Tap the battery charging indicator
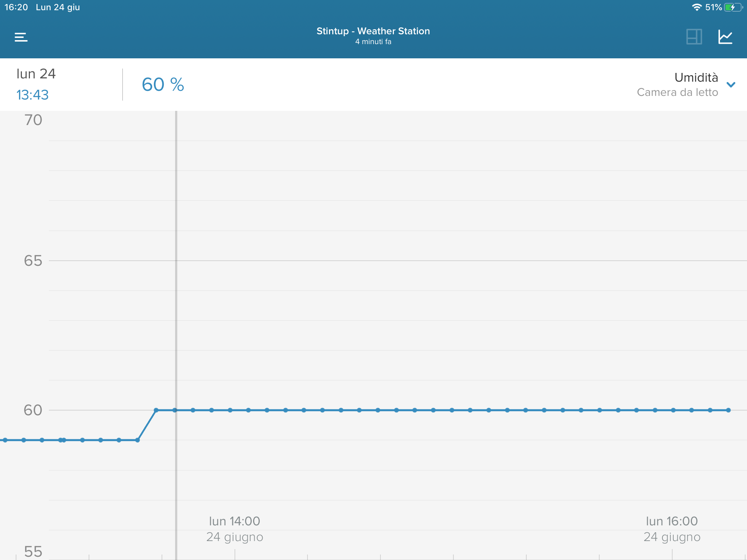Viewport: 747px width, 560px height. (733, 7)
